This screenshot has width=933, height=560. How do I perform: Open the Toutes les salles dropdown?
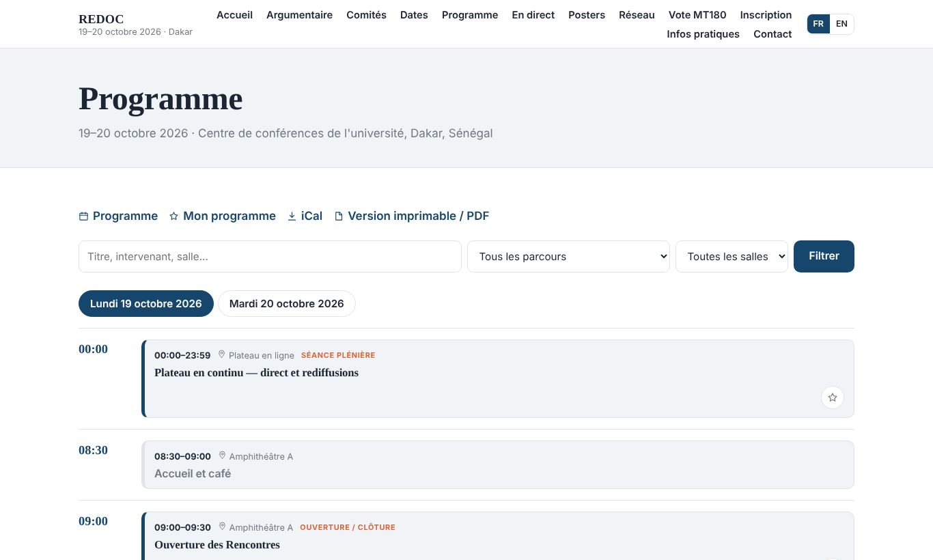click(732, 256)
